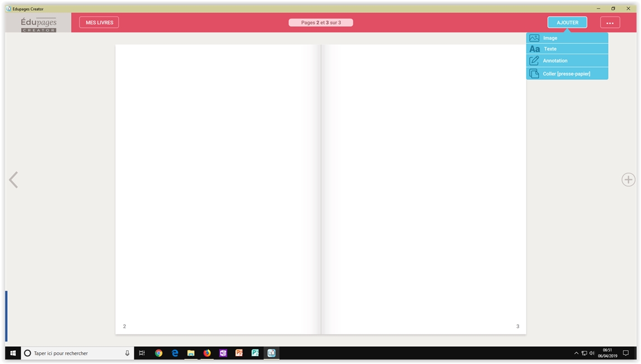641x364 pixels.
Task: Open the AJOUTER dropdown button
Action: click(x=567, y=22)
